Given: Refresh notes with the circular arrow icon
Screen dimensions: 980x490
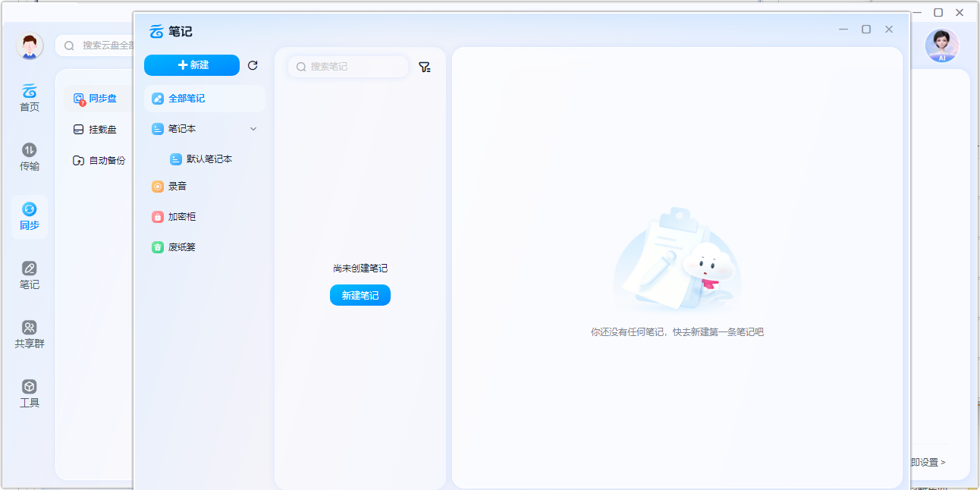Looking at the screenshot, I should (253, 65).
